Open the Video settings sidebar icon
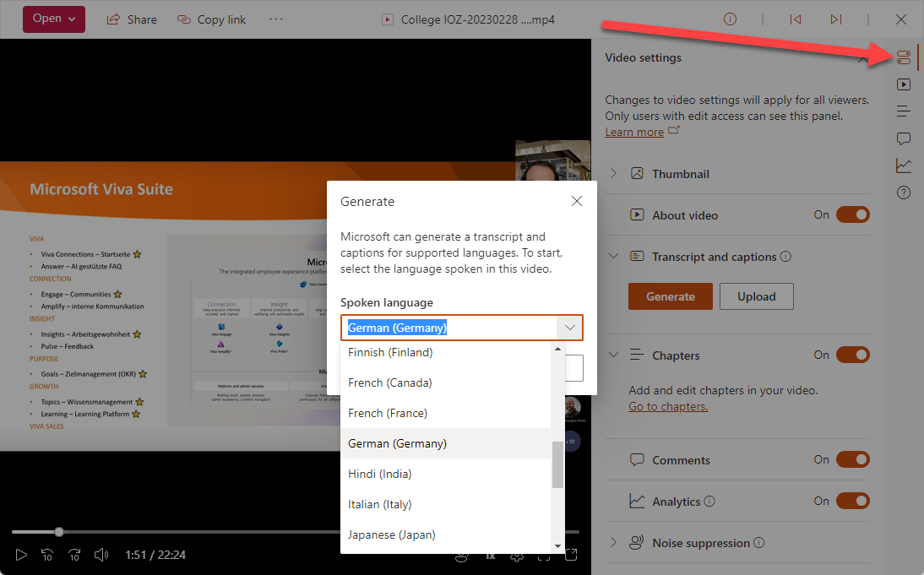 point(904,57)
